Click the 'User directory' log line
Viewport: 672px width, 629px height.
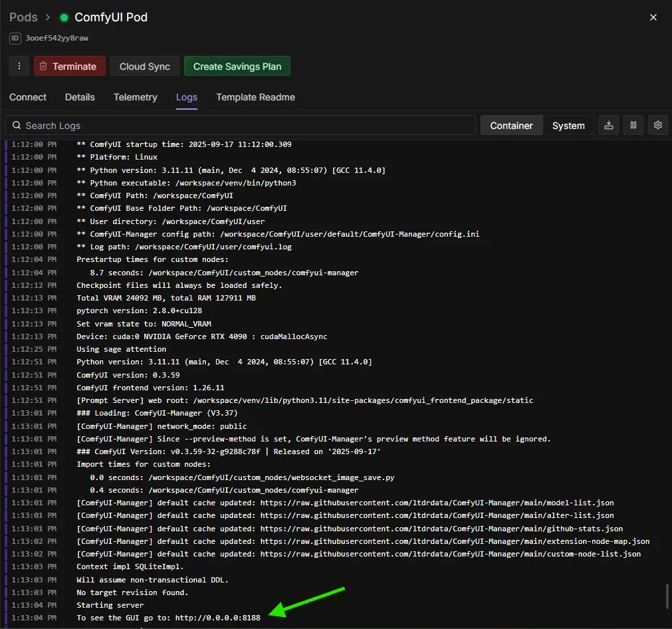pos(171,221)
